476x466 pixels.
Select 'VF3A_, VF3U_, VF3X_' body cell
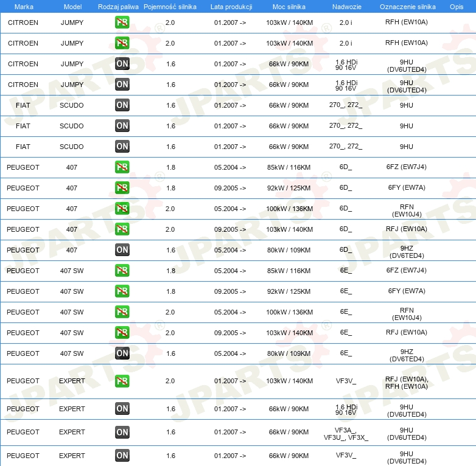[346, 434]
